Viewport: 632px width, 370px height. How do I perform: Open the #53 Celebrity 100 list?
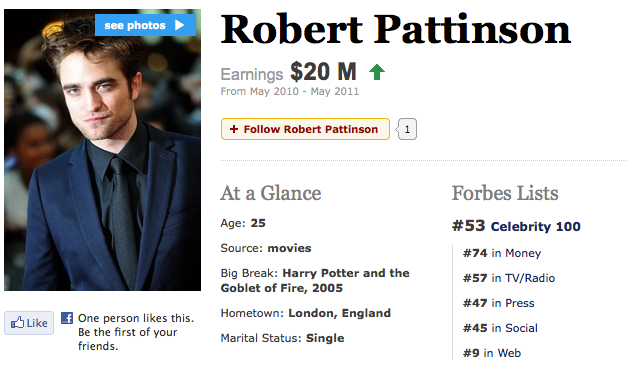pos(516,226)
